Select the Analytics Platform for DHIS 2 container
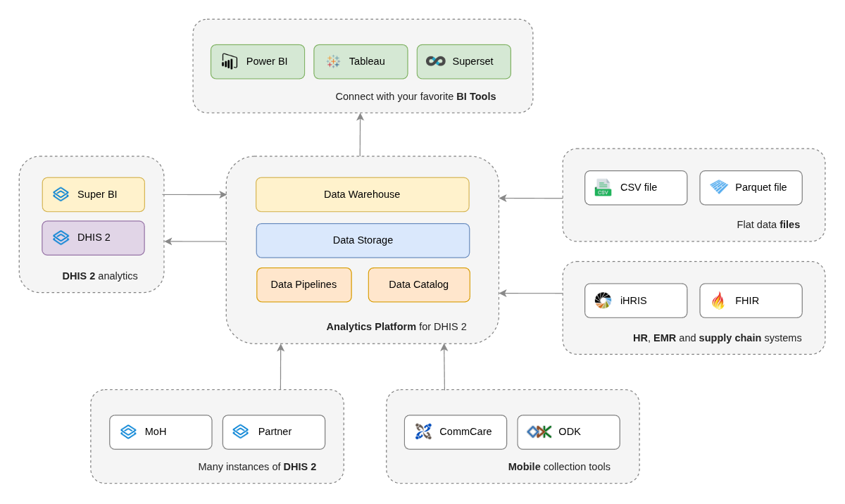Viewport: 845px width, 504px height. click(x=396, y=327)
